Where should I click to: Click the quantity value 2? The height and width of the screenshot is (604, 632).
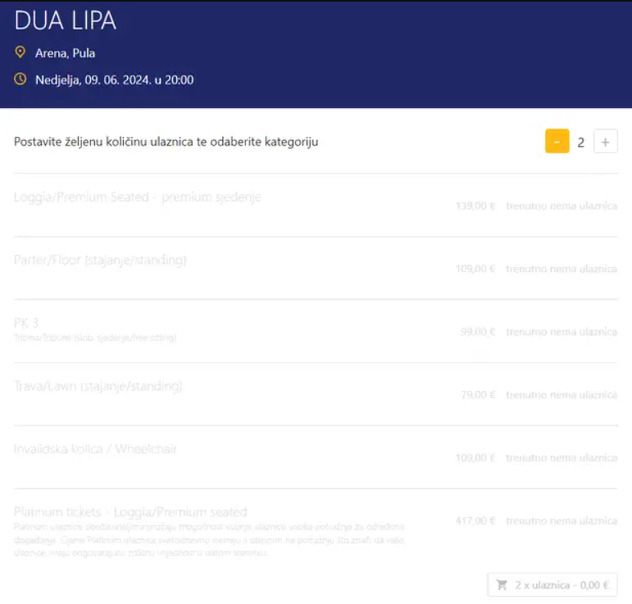coord(581,142)
